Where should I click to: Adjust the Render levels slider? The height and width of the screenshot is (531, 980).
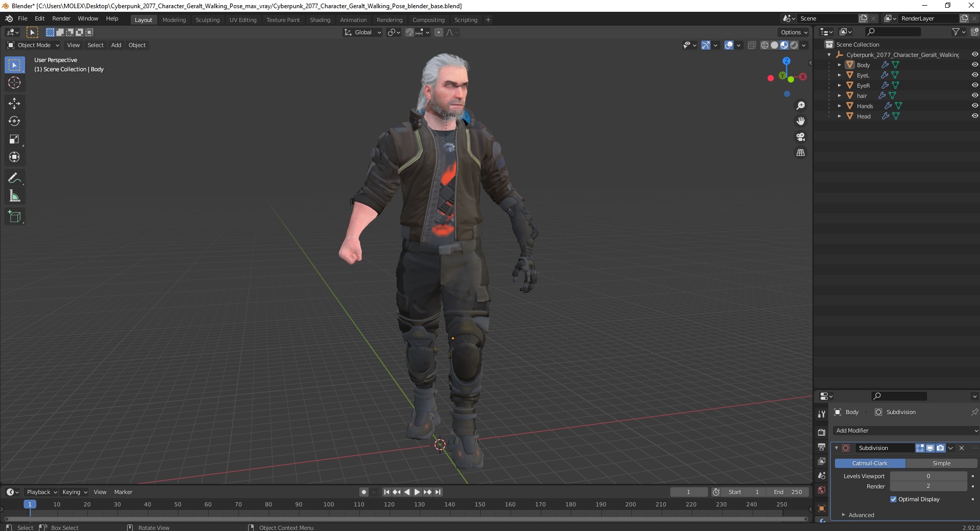click(928, 486)
